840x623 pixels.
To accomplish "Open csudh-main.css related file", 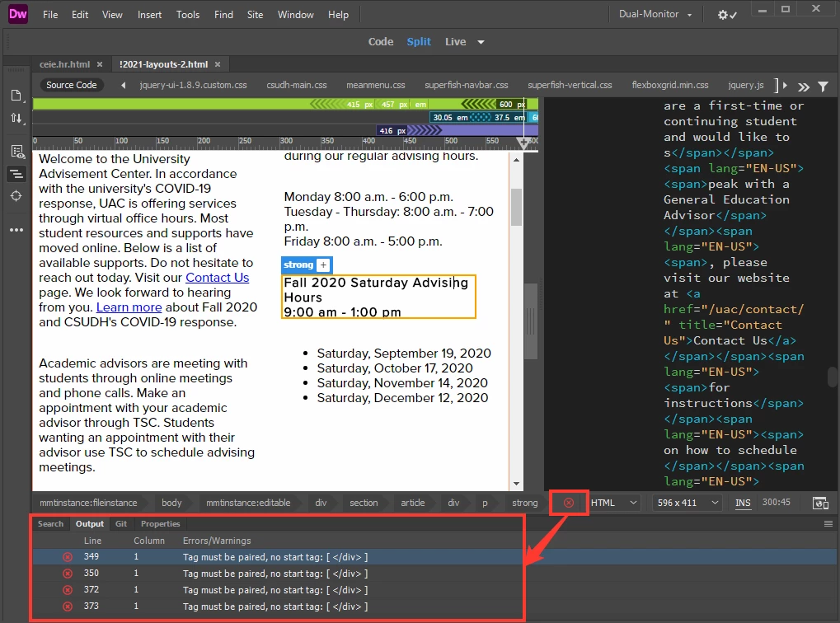I will [297, 85].
